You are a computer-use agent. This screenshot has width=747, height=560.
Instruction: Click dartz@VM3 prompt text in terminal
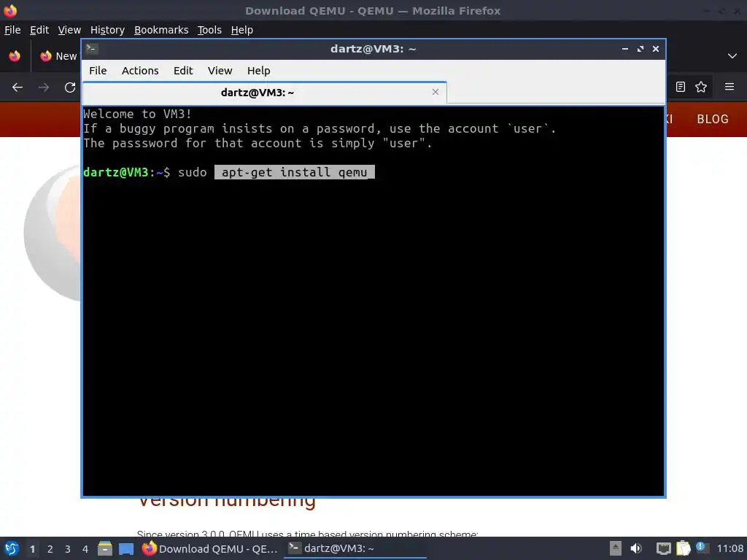point(116,172)
